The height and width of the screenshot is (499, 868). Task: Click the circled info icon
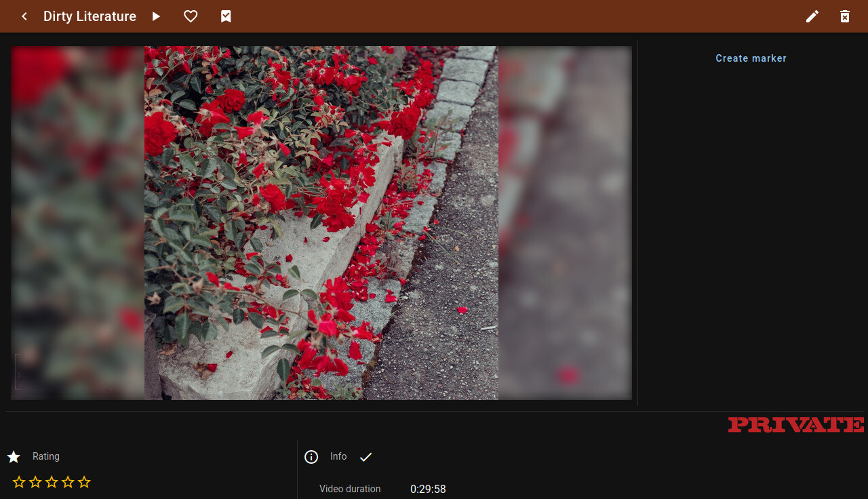coord(311,457)
